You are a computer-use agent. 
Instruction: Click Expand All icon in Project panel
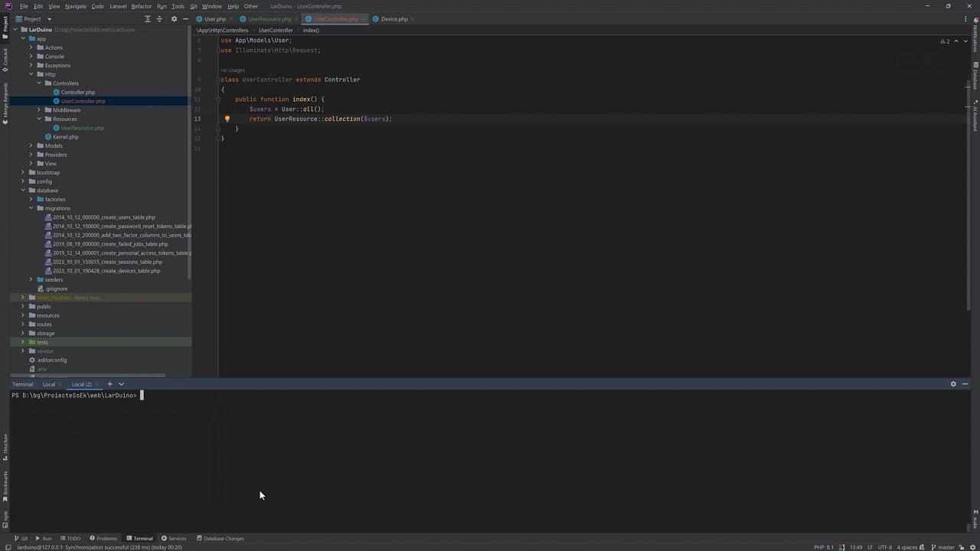148,19
